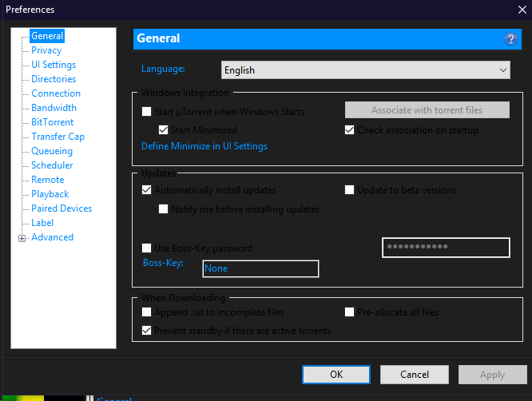Open Bandwidth settings

tap(54, 108)
